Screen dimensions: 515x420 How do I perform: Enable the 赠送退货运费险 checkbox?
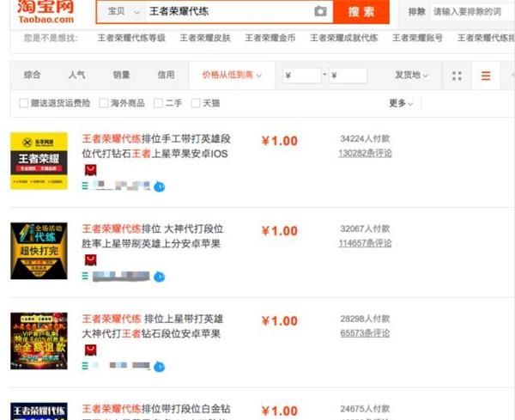click(24, 103)
